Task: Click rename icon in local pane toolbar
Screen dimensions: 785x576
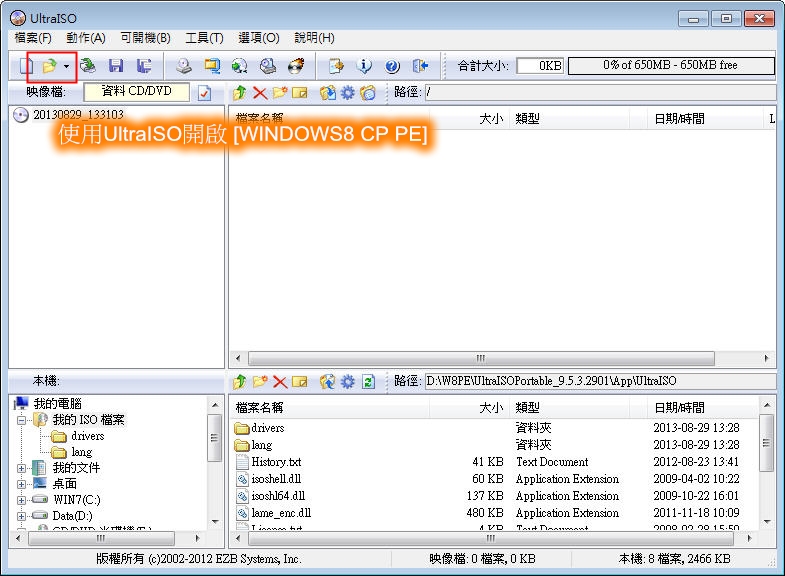Action: (x=300, y=382)
